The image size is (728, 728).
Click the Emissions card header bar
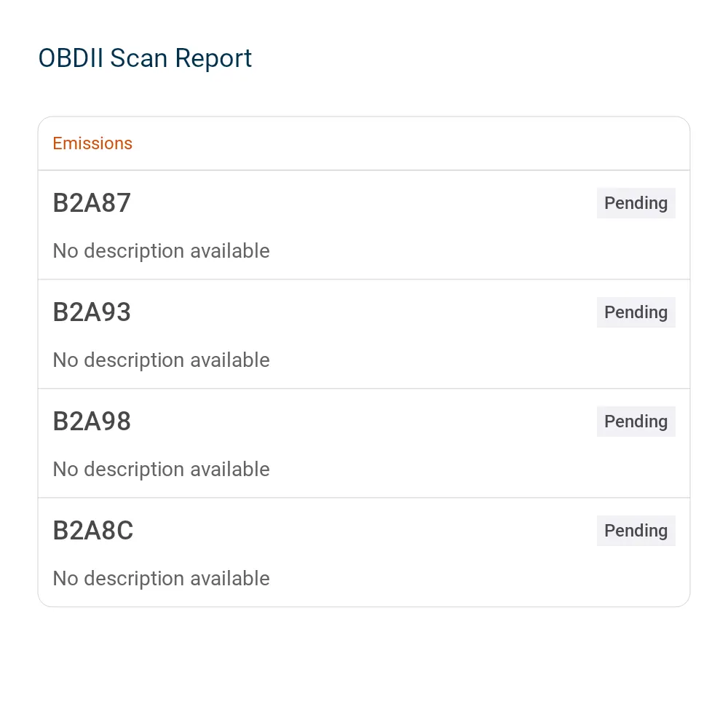click(364, 143)
